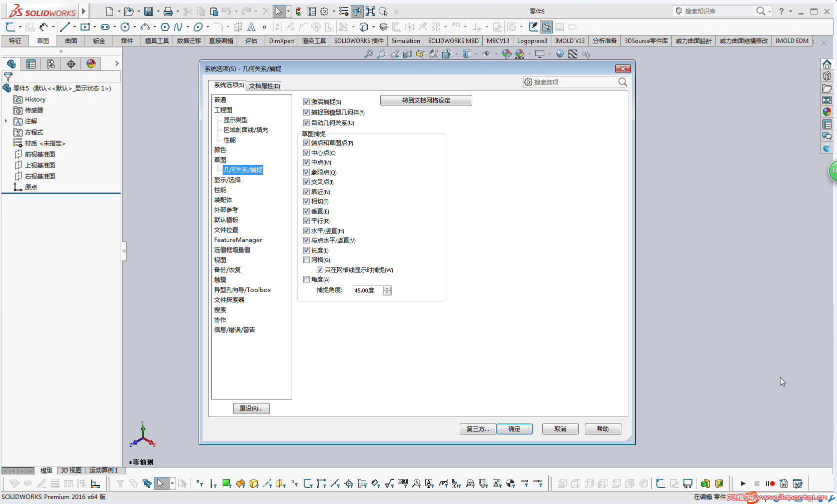Select the sketch Text tool
This screenshot has width=837, height=504.
coord(251,27)
